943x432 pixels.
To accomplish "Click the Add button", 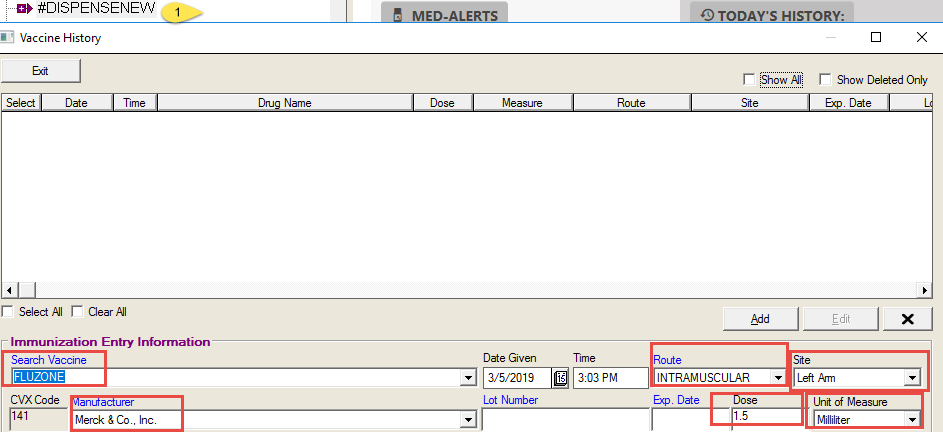I will pos(760,319).
